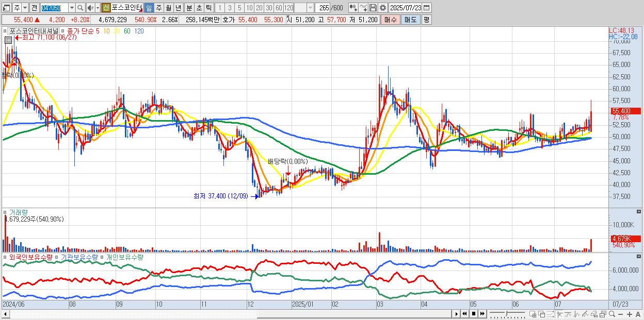Screen dimensions: 644x320
Task: Click the diagonal line chart icon with pencil
Action: (585, 313)
